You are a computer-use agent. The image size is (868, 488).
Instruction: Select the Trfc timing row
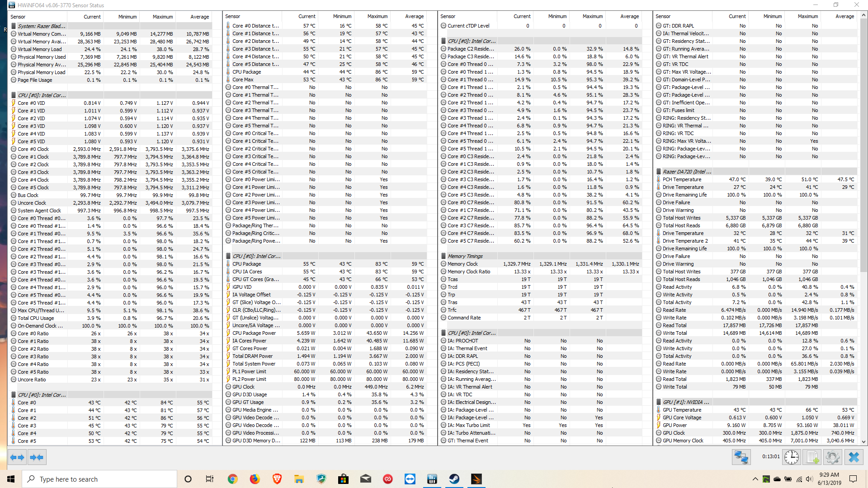541,310
